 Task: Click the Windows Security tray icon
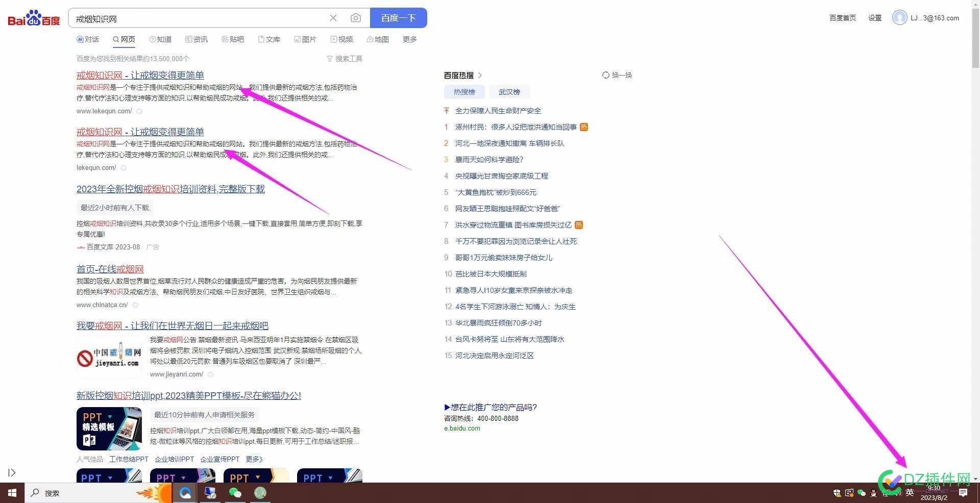(x=837, y=493)
